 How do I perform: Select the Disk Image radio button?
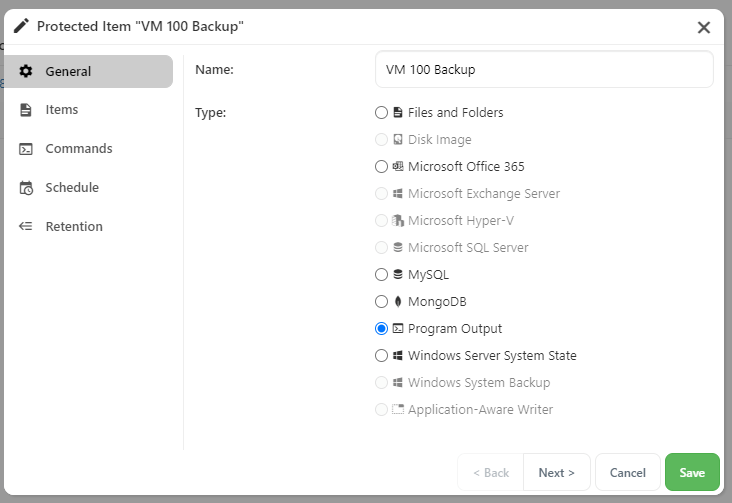coord(381,139)
